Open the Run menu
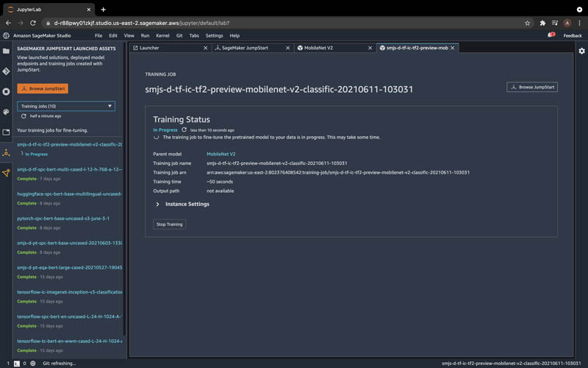Screen dimensions: 588x368 click(145, 35)
